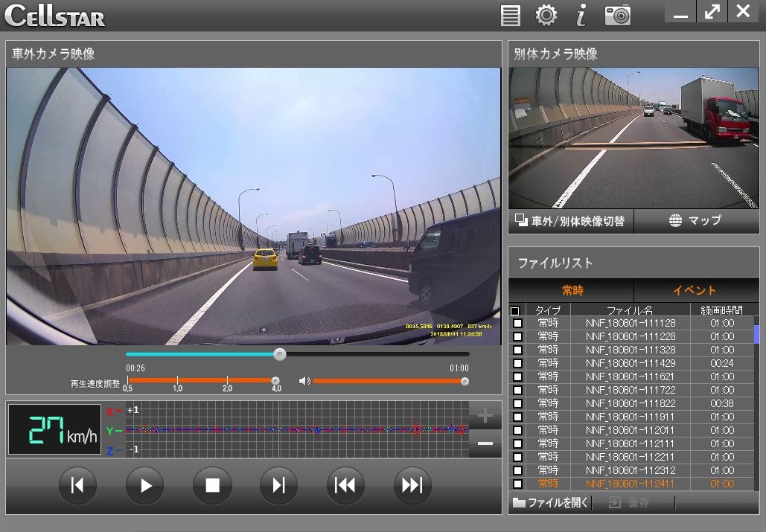Click the マップ button
This screenshot has height=532, width=766.
695,221
